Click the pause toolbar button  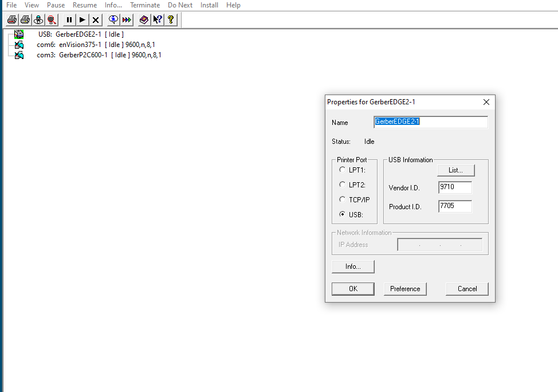pos(69,19)
